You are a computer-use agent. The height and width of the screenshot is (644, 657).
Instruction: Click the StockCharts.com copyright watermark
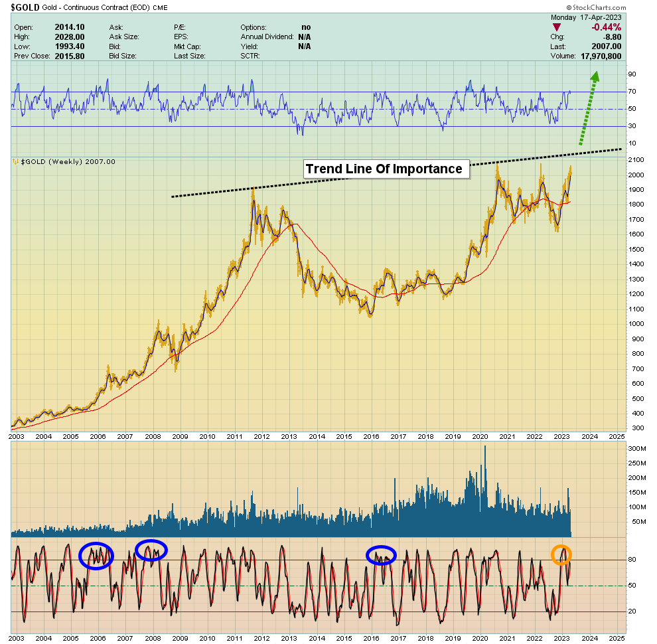pyautogui.click(x=596, y=7)
